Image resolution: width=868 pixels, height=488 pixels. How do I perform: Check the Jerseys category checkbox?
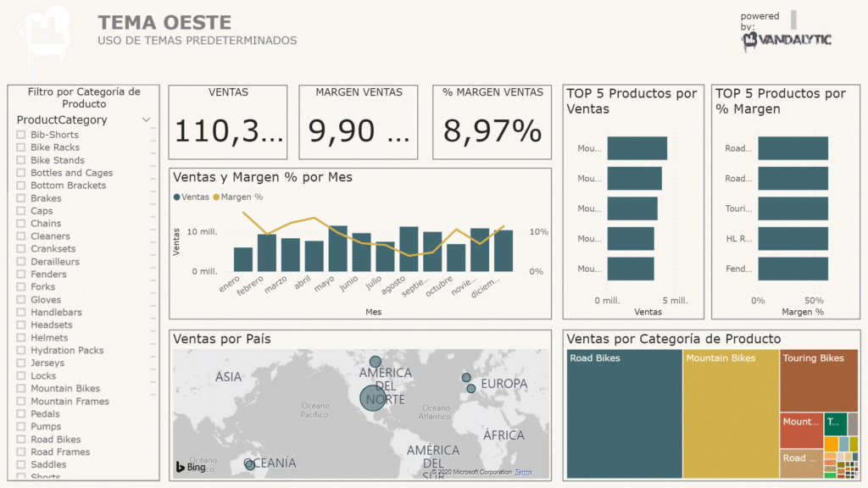(21, 363)
